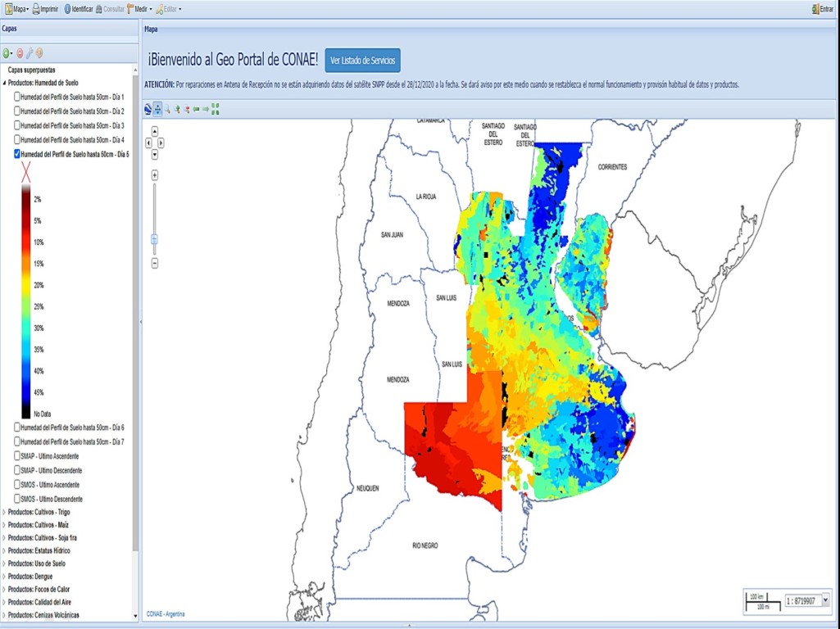Go to previous map extent arrow
This screenshot has height=629, width=840.
point(196,109)
